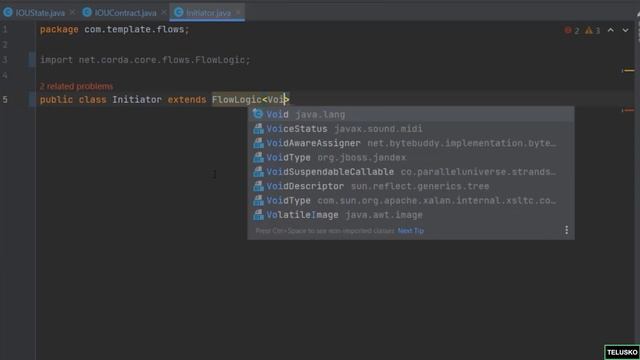Close the IOUContract.java tab
Viewport: 640px width, 360px height.
[x=163, y=13]
